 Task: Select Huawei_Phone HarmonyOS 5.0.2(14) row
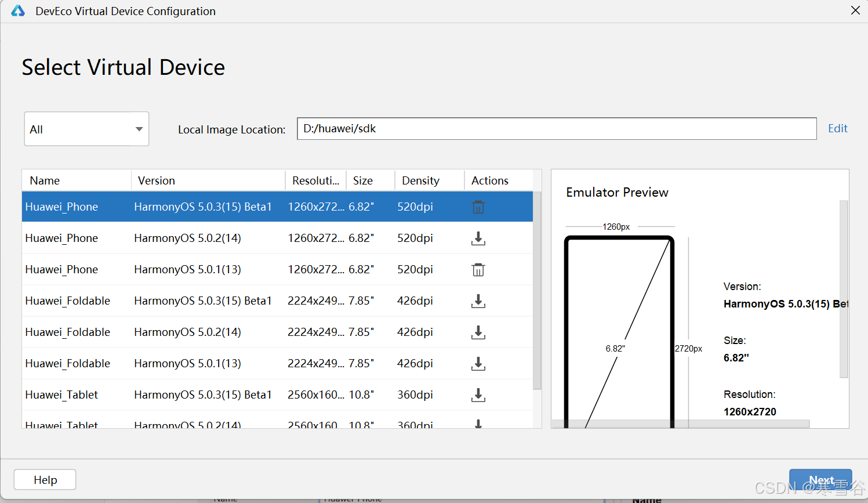click(277, 238)
